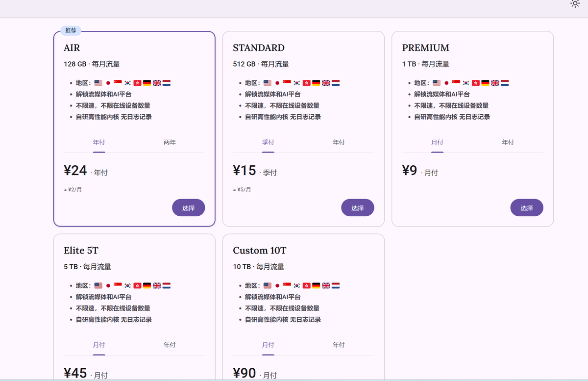Select the 月付 tab in Elite 5T
This screenshot has width=588, height=381.
pyautogui.click(x=99, y=345)
